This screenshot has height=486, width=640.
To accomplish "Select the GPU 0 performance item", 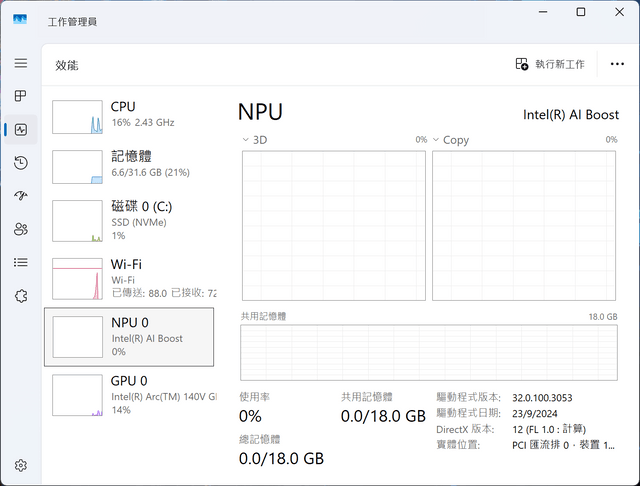I will pos(130,395).
